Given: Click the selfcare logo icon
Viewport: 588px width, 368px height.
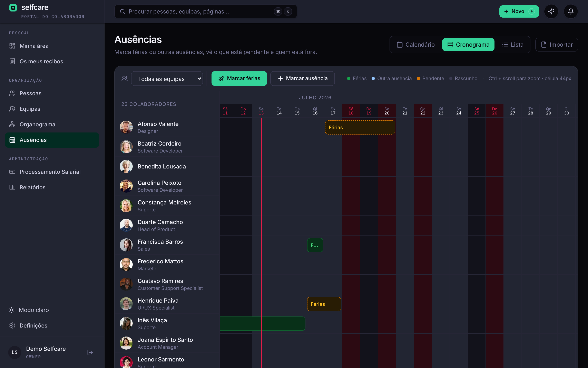Looking at the screenshot, I should coord(13,8).
